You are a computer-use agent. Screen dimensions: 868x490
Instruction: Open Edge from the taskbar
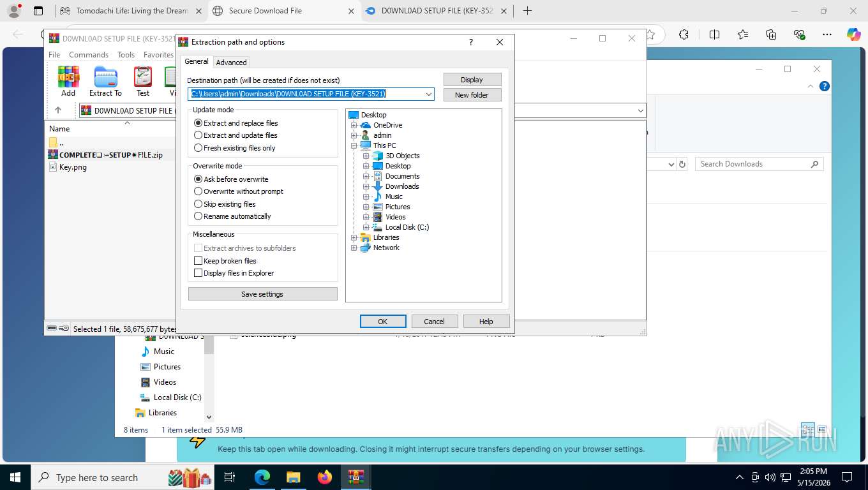pyautogui.click(x=262, y=477)
